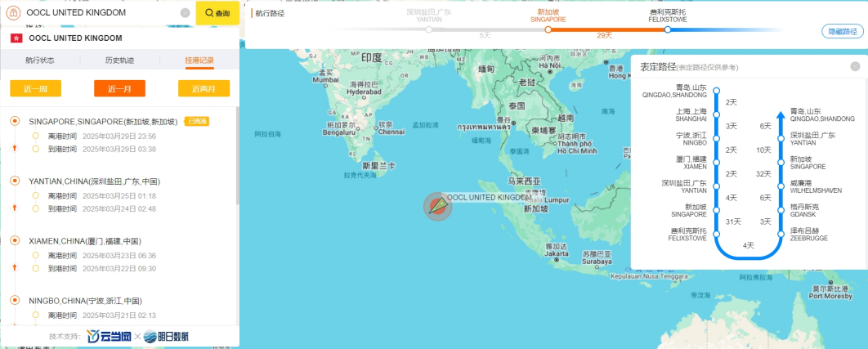This screenshot has height=349, width=868.
Task: Click the SHANGHAI node in schedule route
Action: point(716,114)
